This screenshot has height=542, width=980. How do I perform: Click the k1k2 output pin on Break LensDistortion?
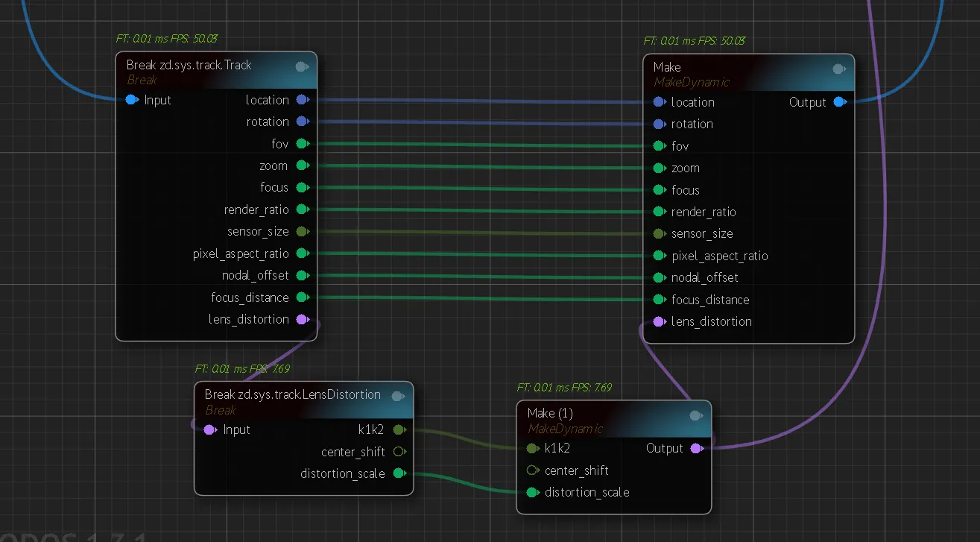(x=399, y=429)
